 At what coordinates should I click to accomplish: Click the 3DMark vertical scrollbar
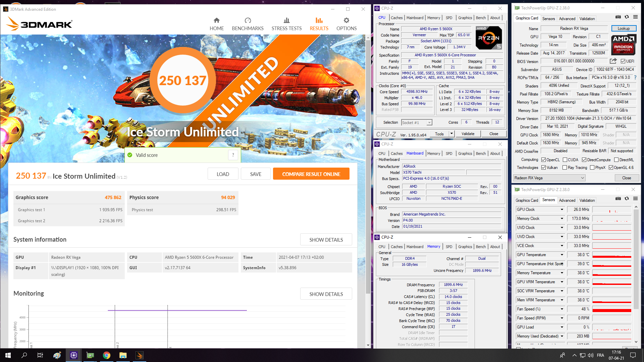[x=368, y=168]
